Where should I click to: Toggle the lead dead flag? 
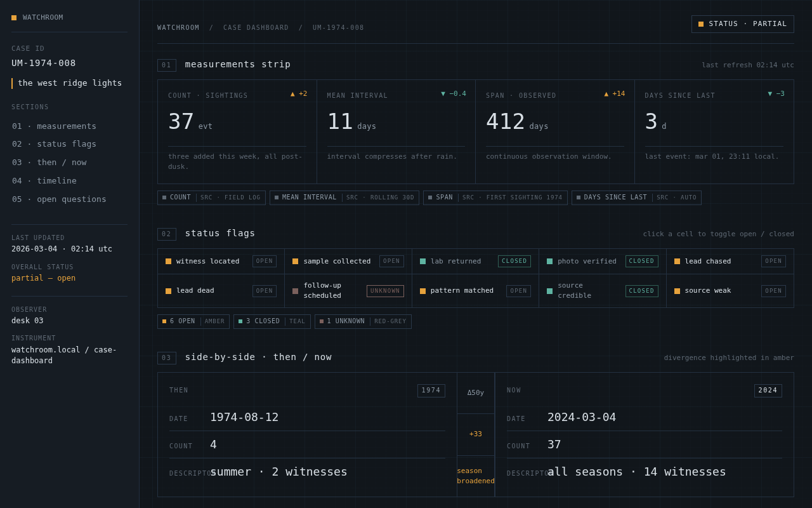221,291
